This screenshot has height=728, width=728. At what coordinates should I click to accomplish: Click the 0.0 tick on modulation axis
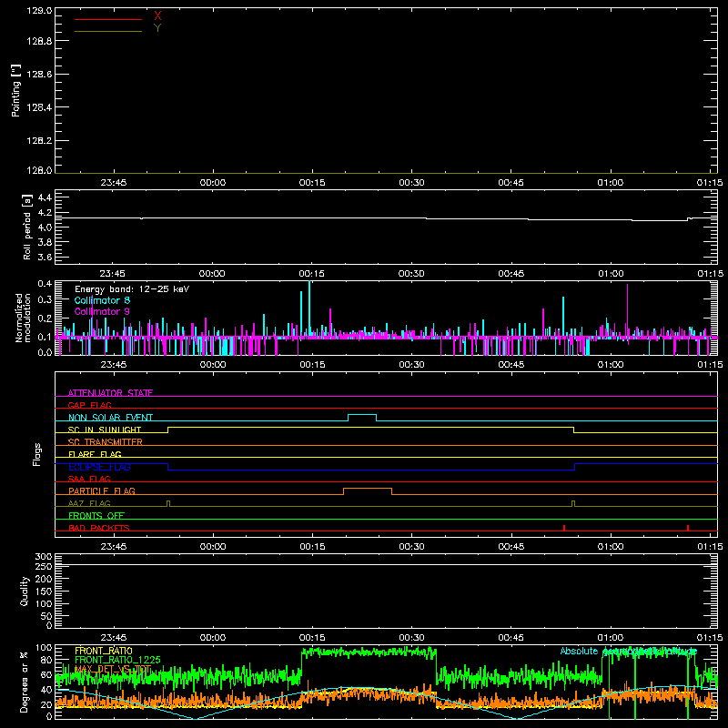click(x=45, y=352)
